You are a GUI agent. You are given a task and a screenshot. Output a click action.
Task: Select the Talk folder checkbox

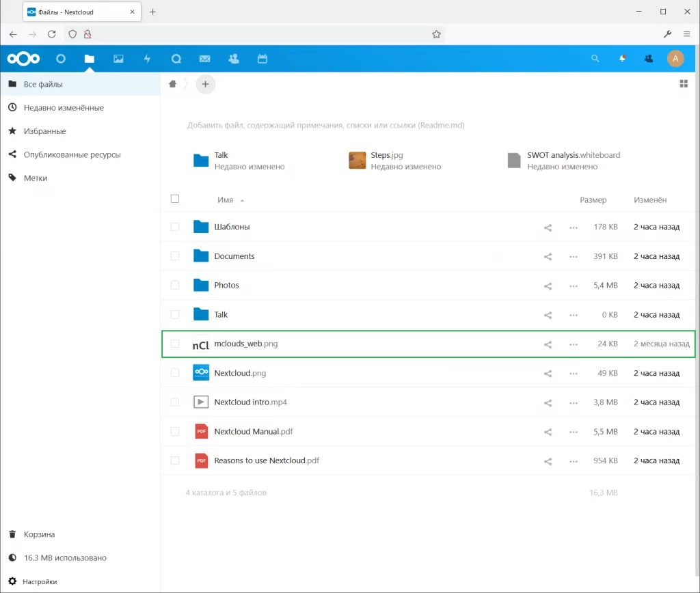click(x=175, y=314)
